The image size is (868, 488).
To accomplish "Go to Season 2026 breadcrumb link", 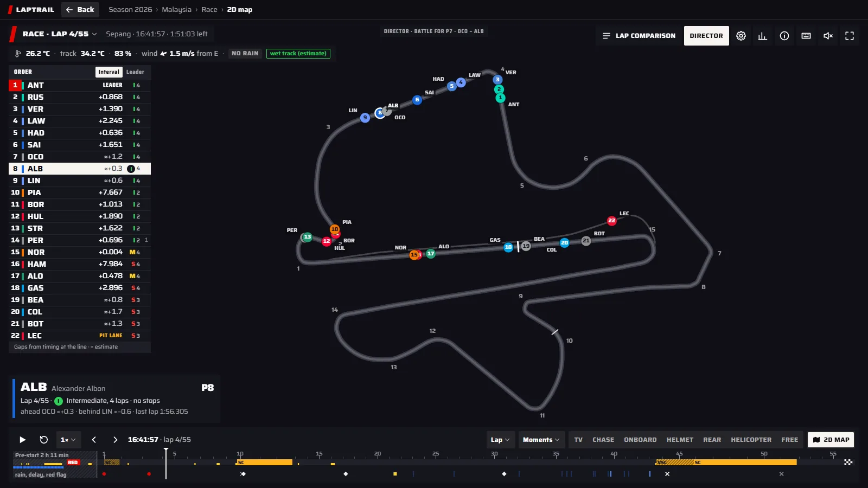I will [x=130, y=10].
